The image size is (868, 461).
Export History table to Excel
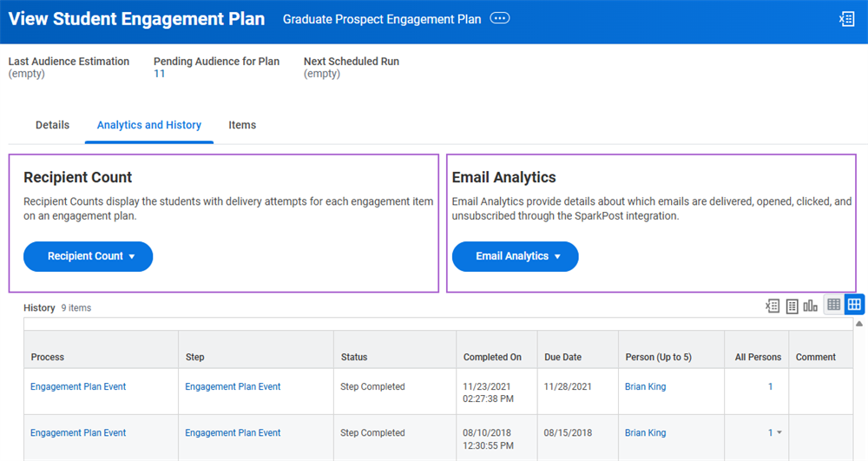click(x=773, y=306)
